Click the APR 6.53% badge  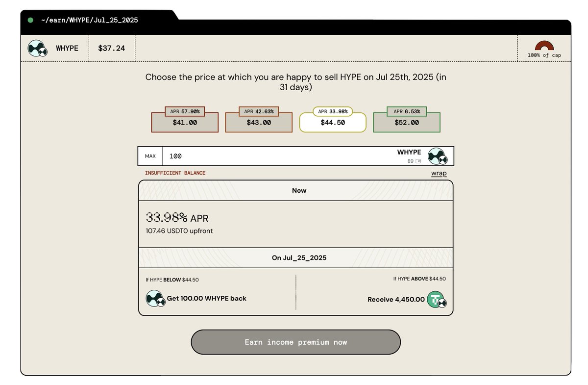[x=407, y=112]
